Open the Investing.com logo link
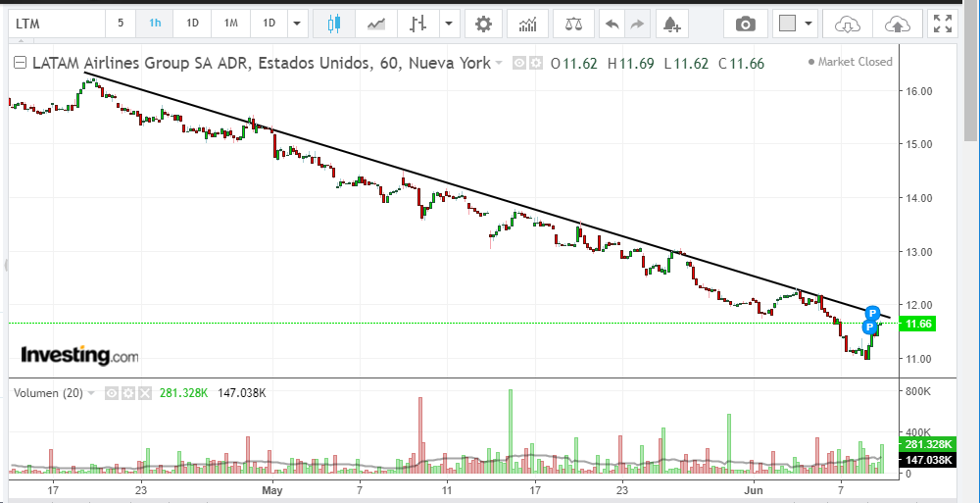The width and height of the screenshot is (980, 503). (79, 355)
